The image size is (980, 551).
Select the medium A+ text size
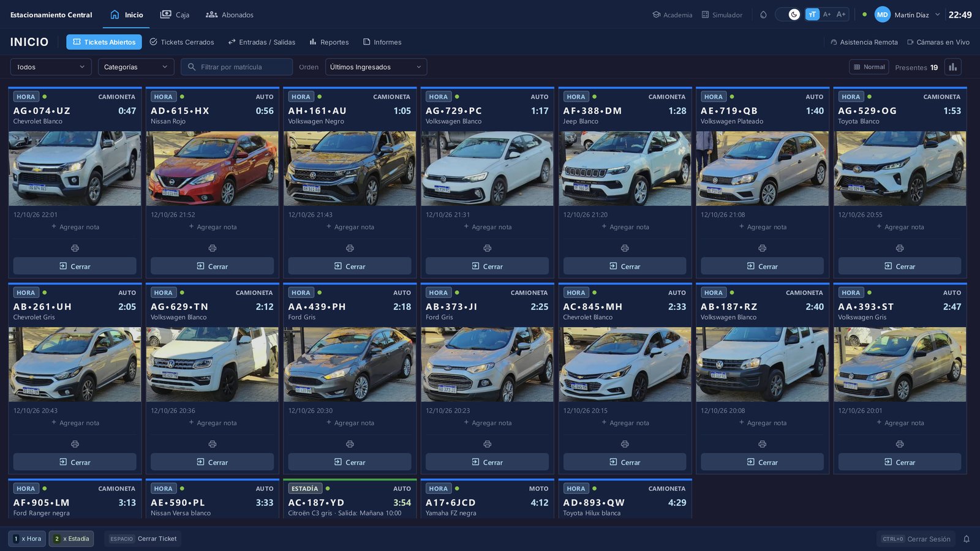(x=827, y=15)
